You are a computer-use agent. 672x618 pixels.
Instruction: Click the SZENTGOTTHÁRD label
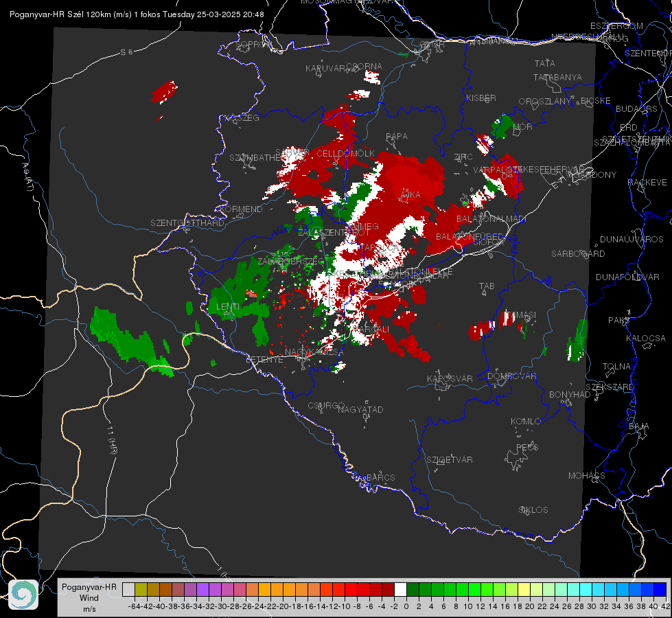pyautogui.click(x=187, y=223)
